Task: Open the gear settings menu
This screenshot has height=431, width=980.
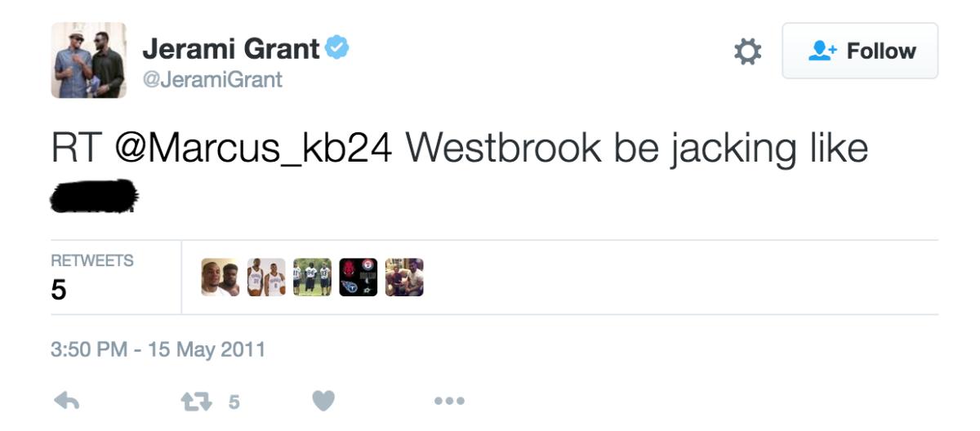Action: [x=747, y=51]
